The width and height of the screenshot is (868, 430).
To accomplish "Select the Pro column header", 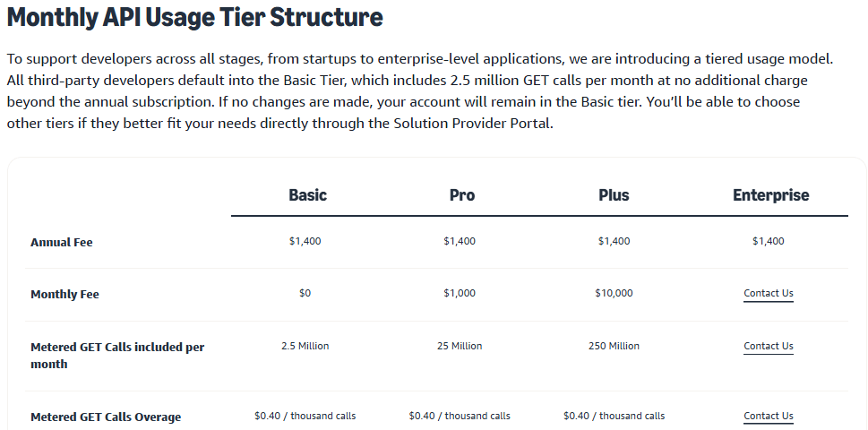I will (x=462, y=195).
